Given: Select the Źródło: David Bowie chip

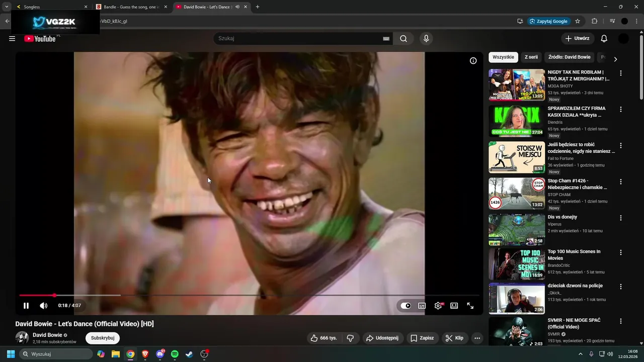Looking at the screenshot, I should click(x=570, y=57).
